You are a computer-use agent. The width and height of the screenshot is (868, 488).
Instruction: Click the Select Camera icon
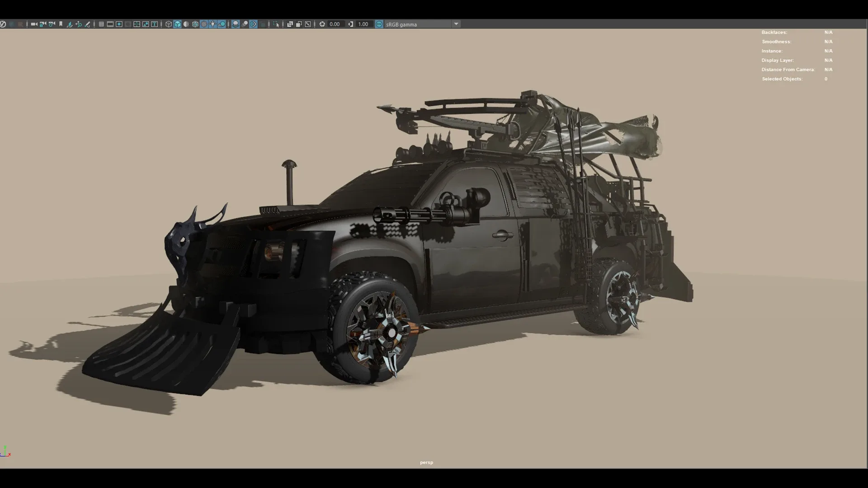[34, 24]
